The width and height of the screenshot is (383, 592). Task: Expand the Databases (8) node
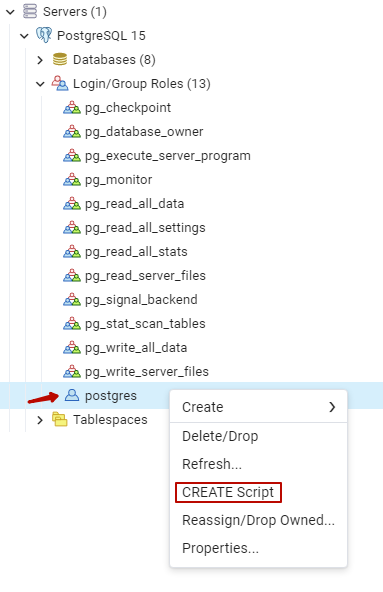(x=40, y=60)
